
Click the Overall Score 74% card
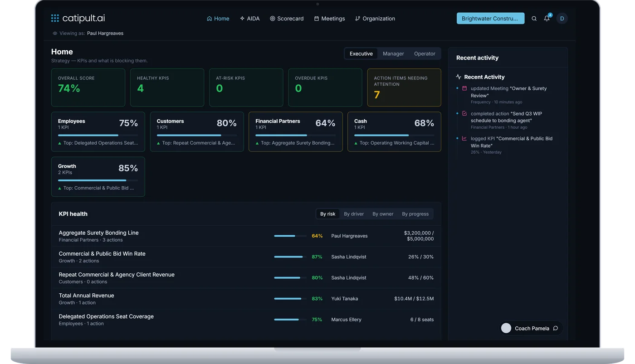pyautogui.click(x=88, y=87)
